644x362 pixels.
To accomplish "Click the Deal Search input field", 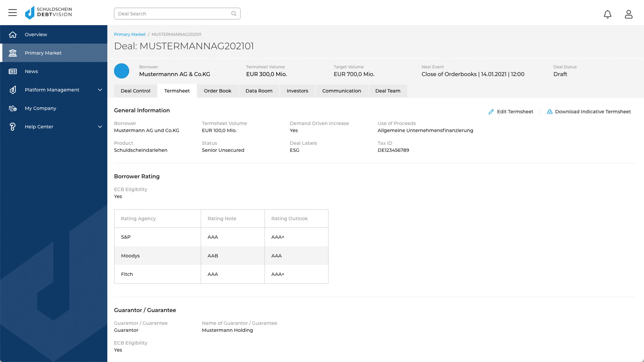I will pos(177,13).
